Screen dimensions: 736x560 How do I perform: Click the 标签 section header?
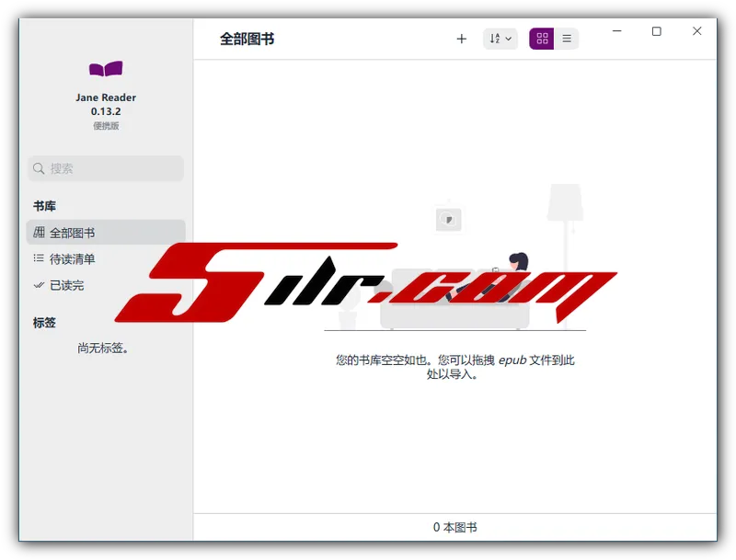coord(44,323)
